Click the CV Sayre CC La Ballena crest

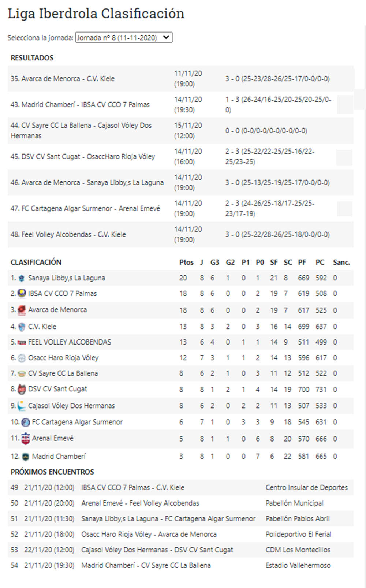click(x=22, y=373)
